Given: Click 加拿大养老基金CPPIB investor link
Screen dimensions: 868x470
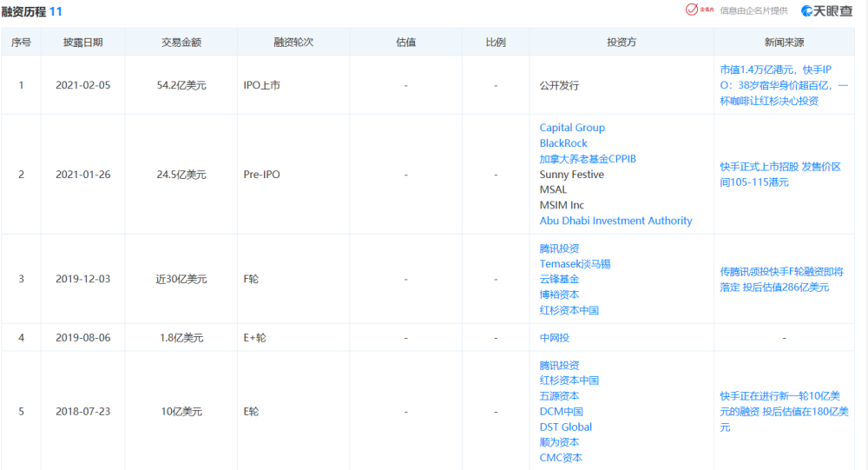Looking at the screenshot, I should (x=588, y=158).
